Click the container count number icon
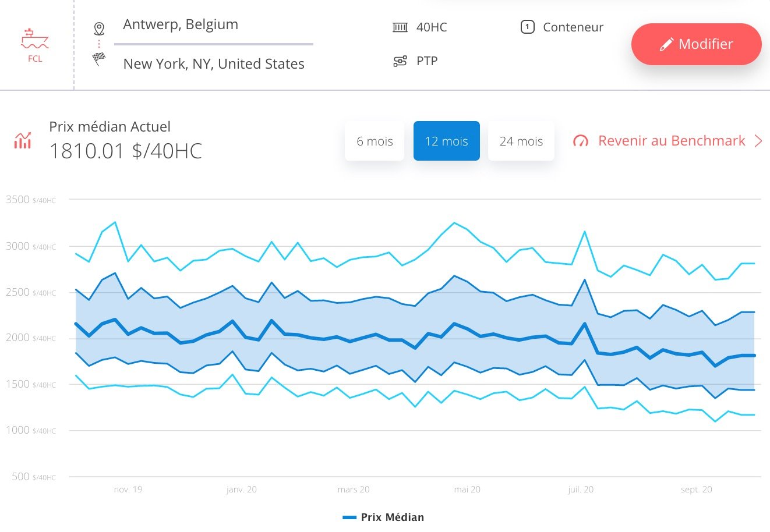770x532 pixels. click(x=527, y=27)
